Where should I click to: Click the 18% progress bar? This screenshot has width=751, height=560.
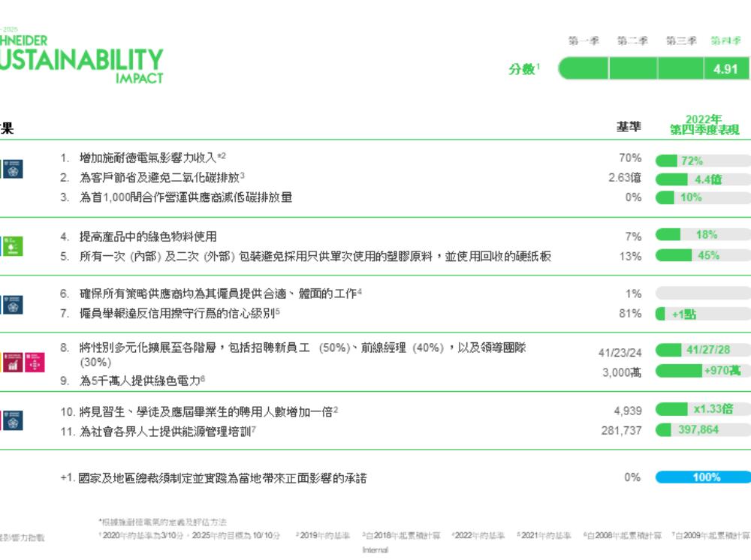[703, 234]
